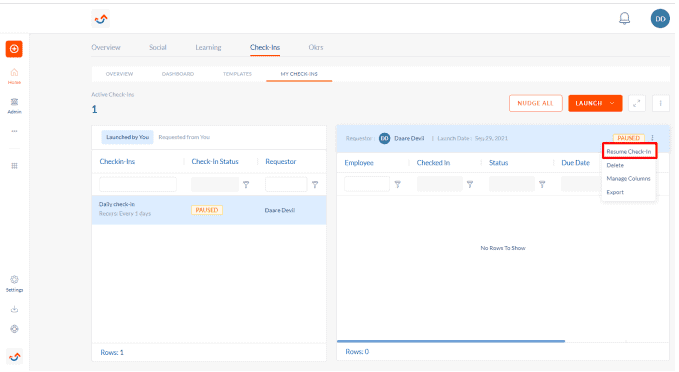Open the Okrs tab
This screenshot has height=372, width=679.
coord(316,48)
